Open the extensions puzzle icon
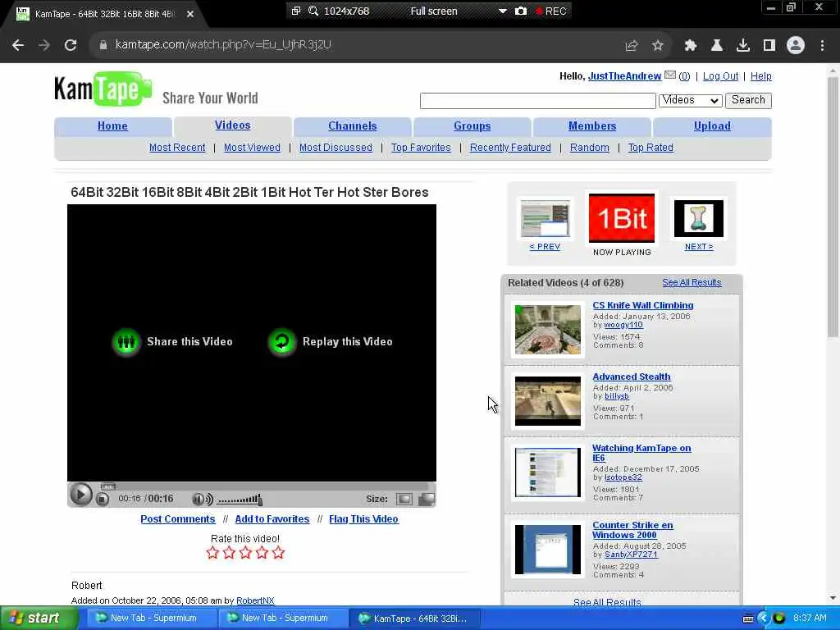The width and height of the screenshot is (840, 630). tap(690, 46)
